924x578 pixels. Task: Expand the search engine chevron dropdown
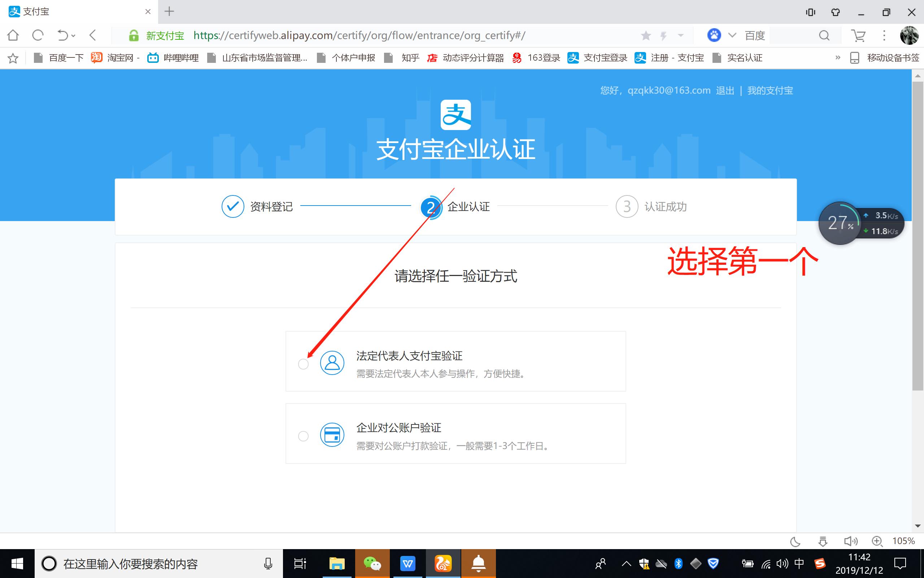coord(732,35)
